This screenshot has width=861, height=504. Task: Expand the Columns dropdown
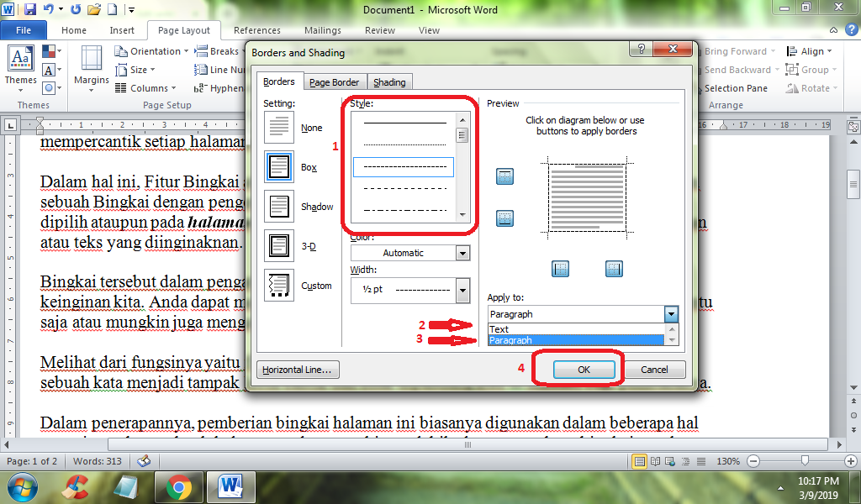tap(145, 87)
